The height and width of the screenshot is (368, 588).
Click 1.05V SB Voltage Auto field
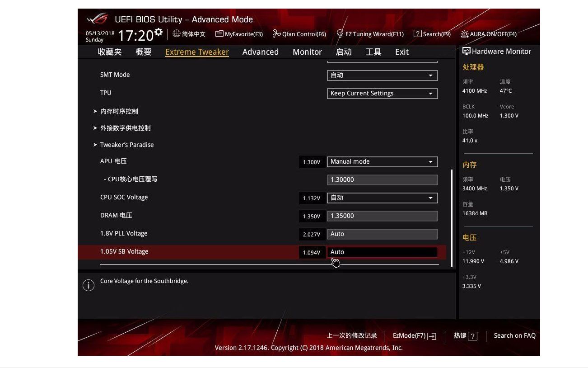coord(383,252)
